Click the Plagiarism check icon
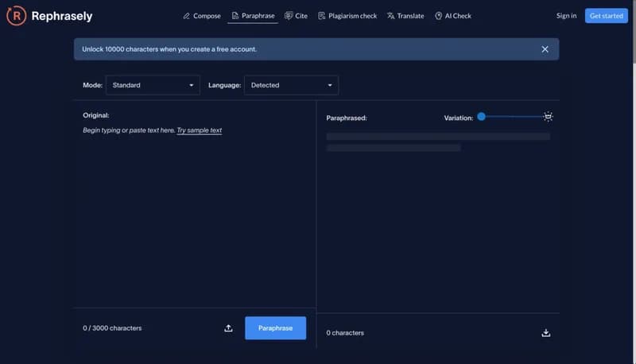The height and width of the screenshot is (364, 636). [x=322, y=16]
